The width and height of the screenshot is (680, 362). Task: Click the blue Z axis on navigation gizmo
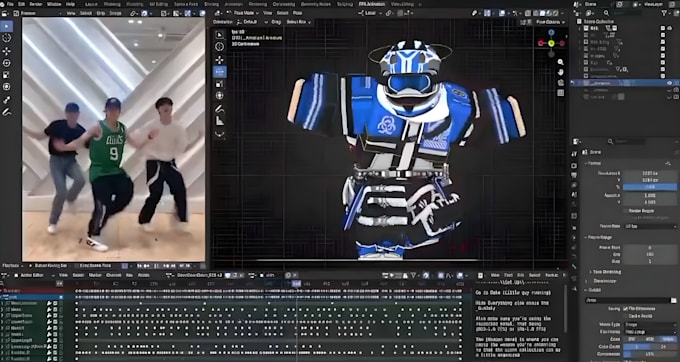pyautogui.click(x=551, y=33)
